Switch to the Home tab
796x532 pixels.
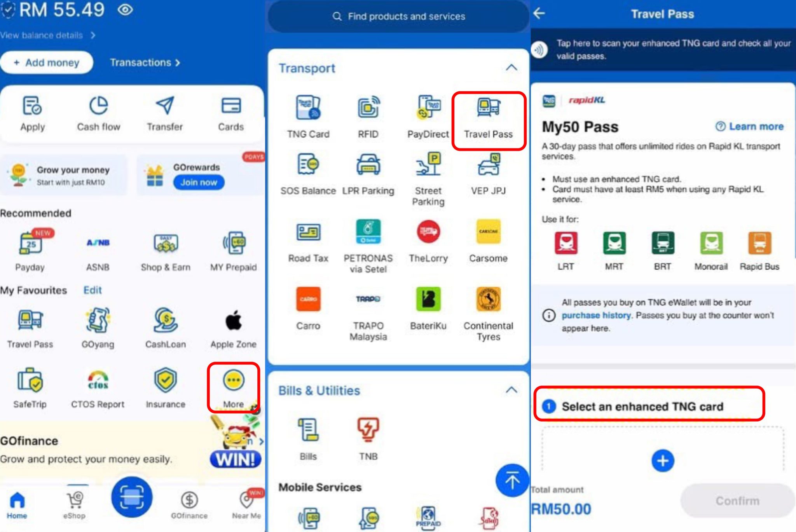tap(17, 505)
